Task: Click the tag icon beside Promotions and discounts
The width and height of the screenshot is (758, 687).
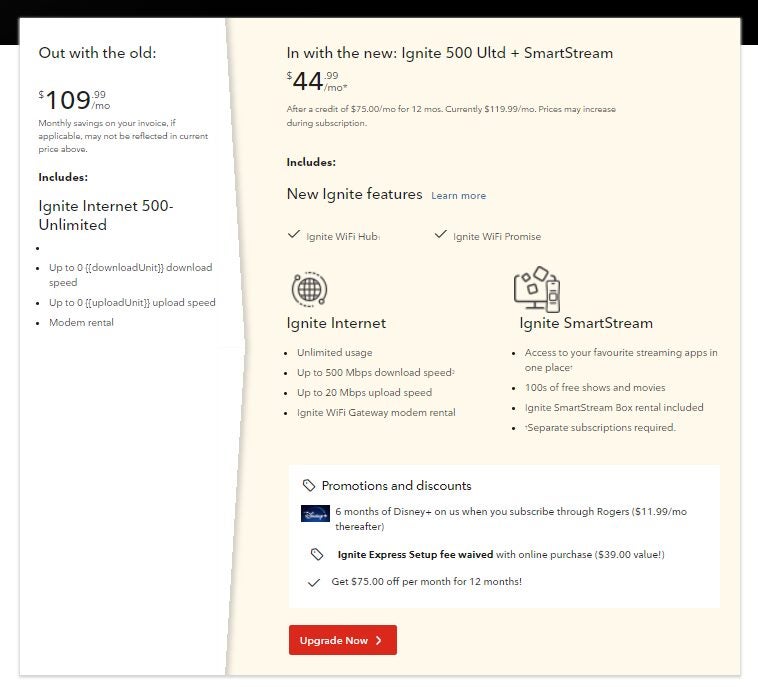Action: (309, 486)
